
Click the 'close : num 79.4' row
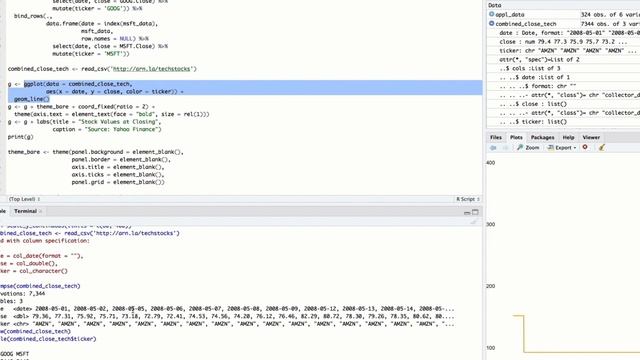[x=563, y=42]
